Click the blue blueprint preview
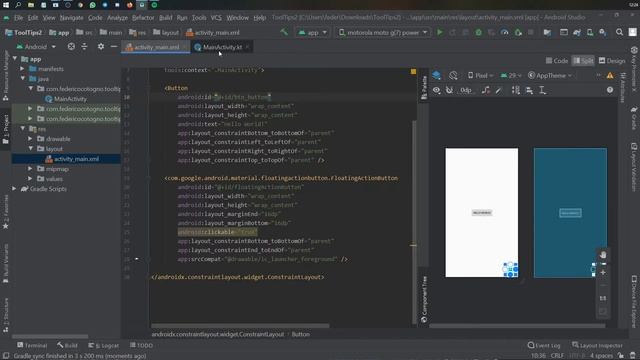Image resolution: width=640 pixels, height=360 pixels. (570, 212)
